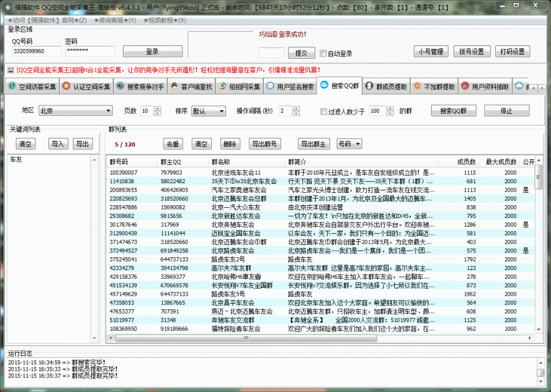Image resolution: width=551 pixels, height=392 pixels.
Task: Click the 不加群提取 tab icon
Action: (417, 86)
